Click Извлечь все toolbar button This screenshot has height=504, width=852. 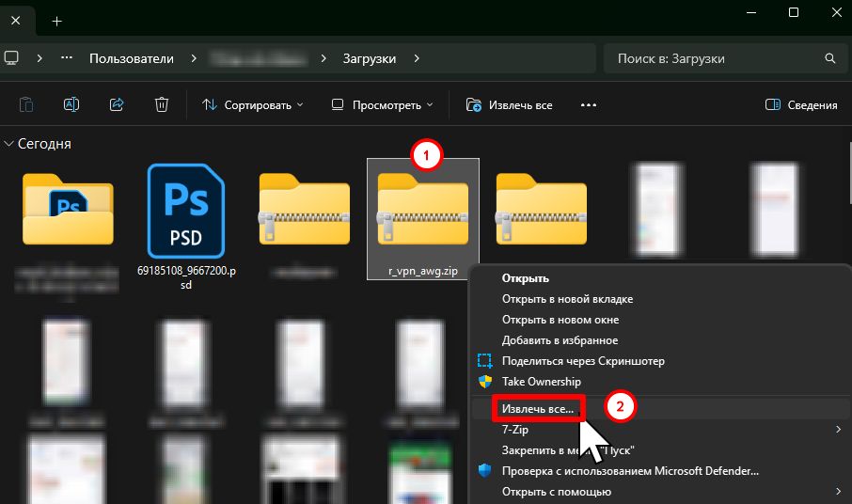click(510, 104)
